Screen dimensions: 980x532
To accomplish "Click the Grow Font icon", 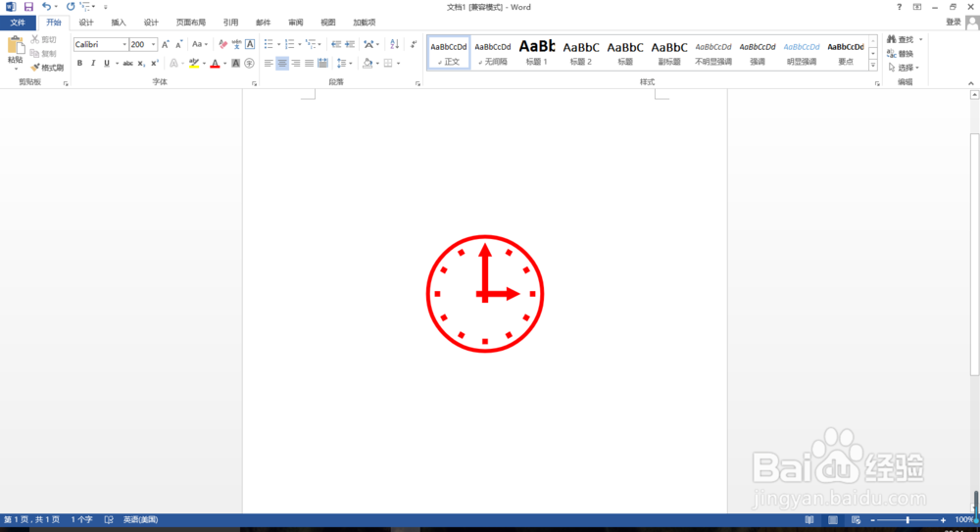I will tap(165, 44).
